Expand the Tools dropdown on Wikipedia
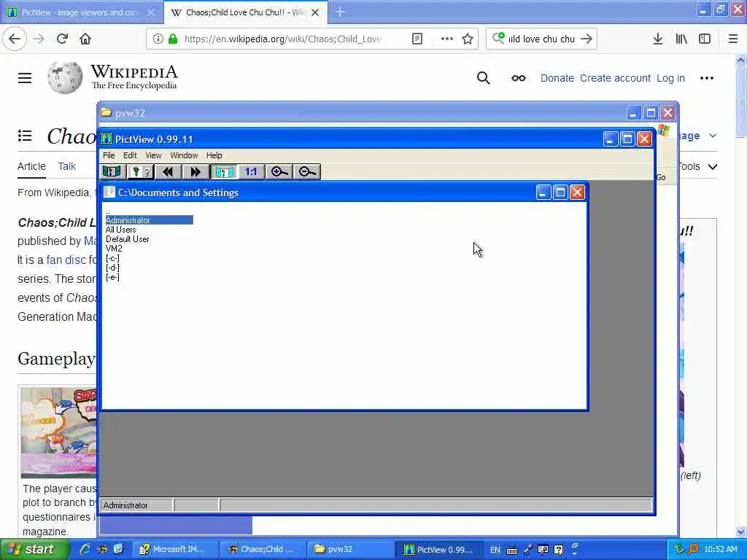Image resolution: width=747 pixels, height=560 pixels. pyautogui.click(x=699, y=167)
